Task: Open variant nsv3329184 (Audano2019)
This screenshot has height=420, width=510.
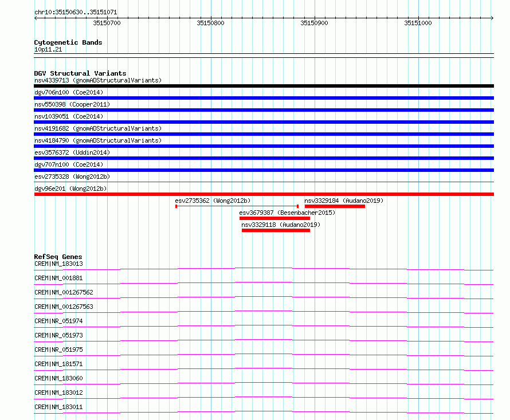Action: click(344, 201)
